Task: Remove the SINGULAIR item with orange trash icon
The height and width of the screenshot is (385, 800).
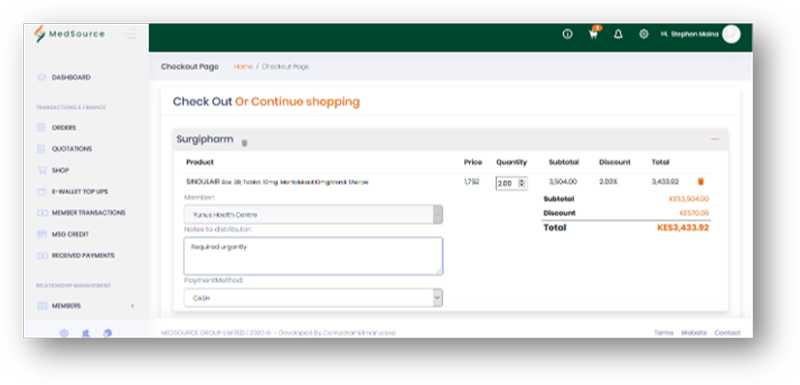Action: pos(701,182)
